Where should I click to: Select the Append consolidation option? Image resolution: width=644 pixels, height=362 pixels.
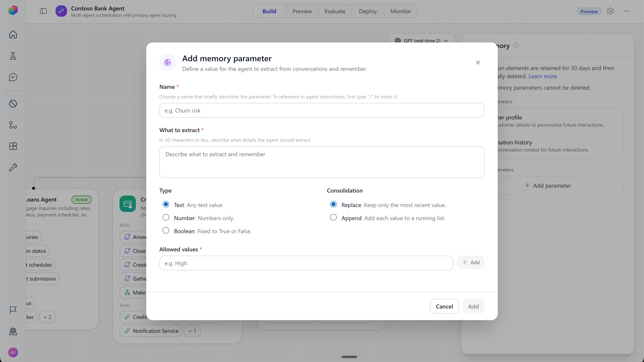point(333,217)
